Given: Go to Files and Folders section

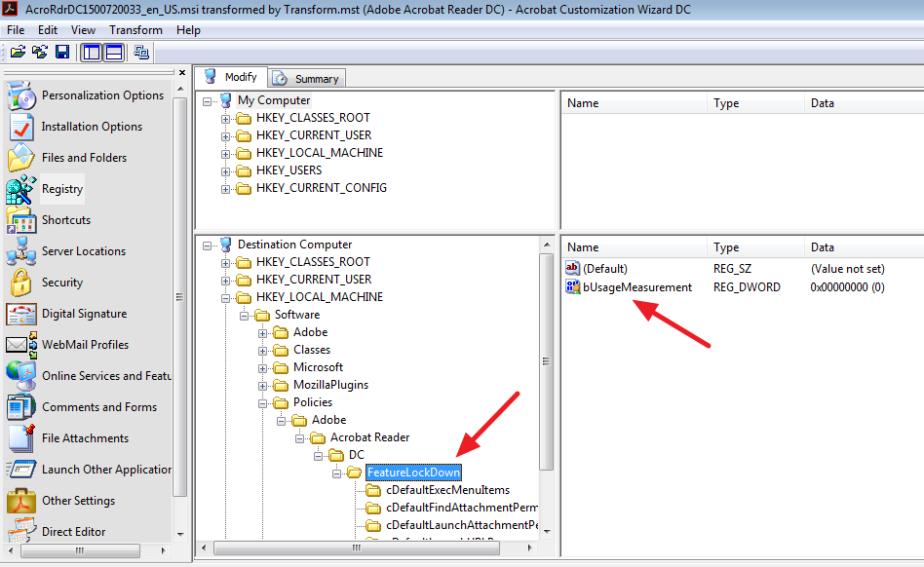Looking at the screenshot, I should [x=84, y=158].
